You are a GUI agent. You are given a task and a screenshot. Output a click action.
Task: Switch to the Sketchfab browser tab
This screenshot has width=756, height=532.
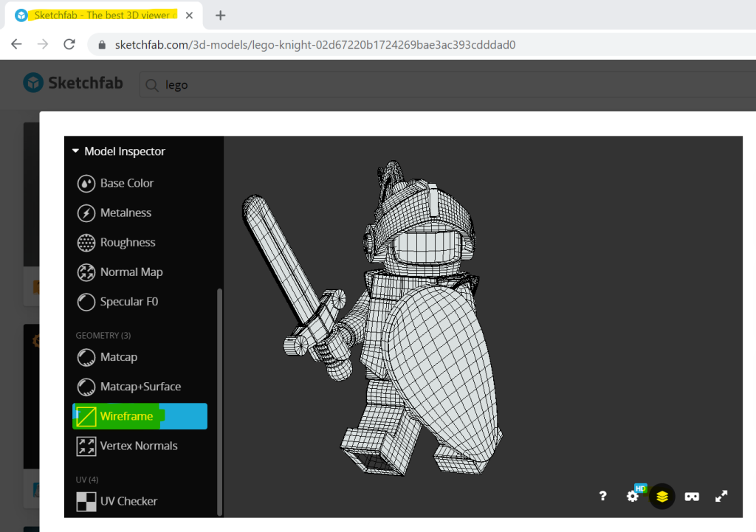tap(103, 15)
